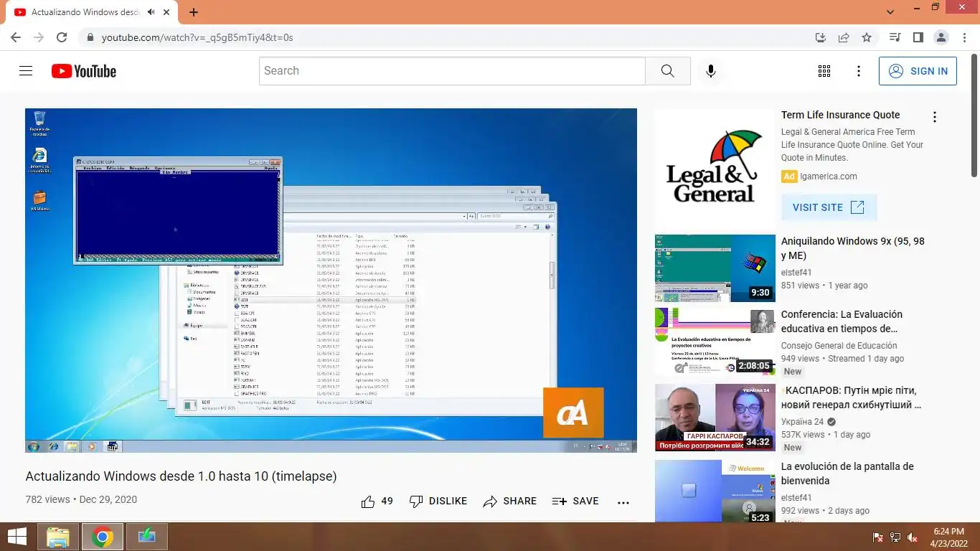The image size is (980, 551).
Task: Click the video player area
Action: click(331, 281)
